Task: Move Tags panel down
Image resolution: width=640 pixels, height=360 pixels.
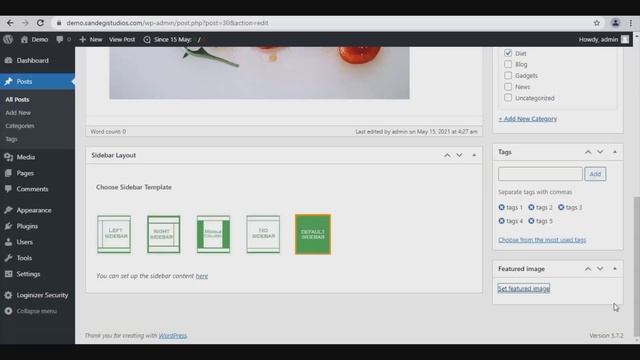Action: pyautogui.click(x=600, y=152)
